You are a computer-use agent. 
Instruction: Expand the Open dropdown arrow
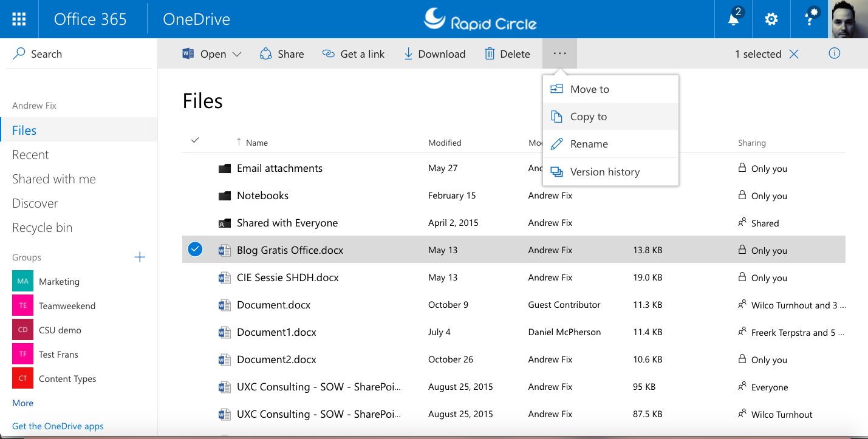point(237,54)
